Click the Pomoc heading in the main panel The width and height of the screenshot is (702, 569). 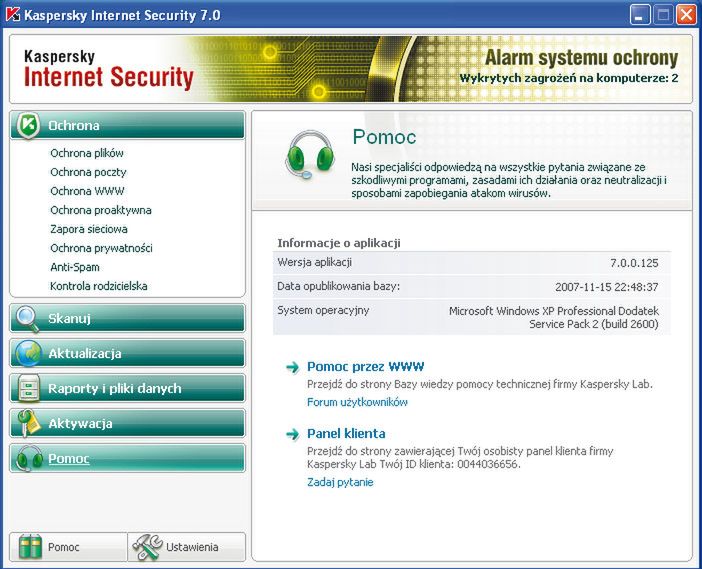[384, 137]
